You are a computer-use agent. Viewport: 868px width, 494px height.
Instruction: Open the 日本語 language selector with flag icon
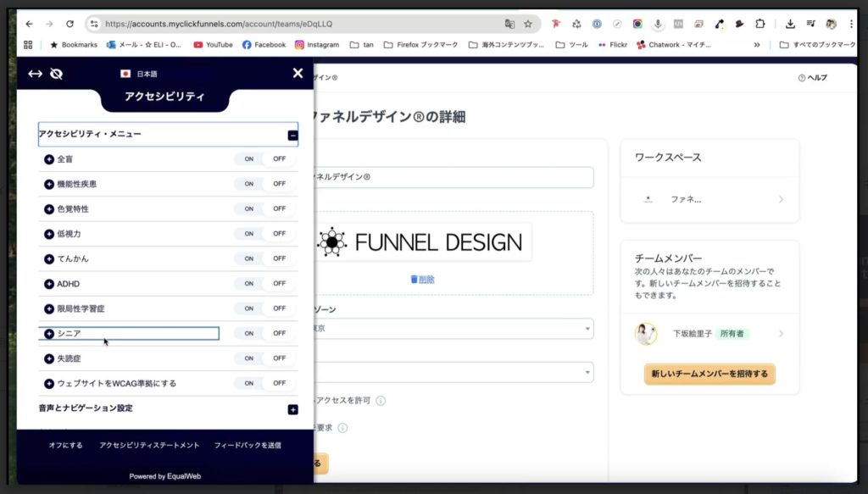coord(140,73)
